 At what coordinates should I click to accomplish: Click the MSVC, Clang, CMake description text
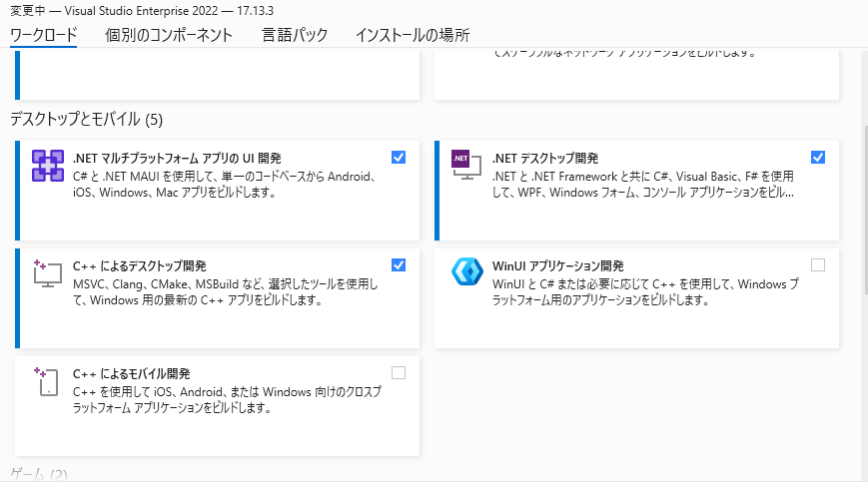tap(226, 292)
